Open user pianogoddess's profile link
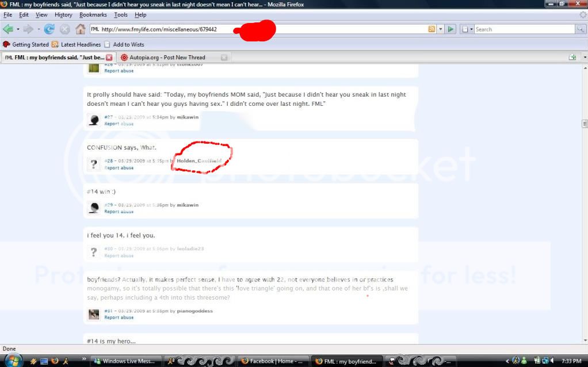This screenshot has width=588, height=367. point(194,311)
